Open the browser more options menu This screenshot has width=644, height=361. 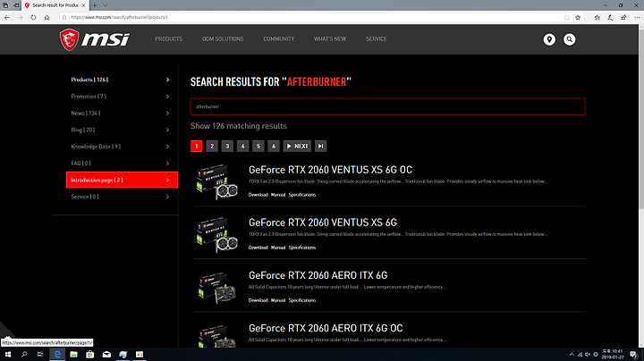pos(637,17)
